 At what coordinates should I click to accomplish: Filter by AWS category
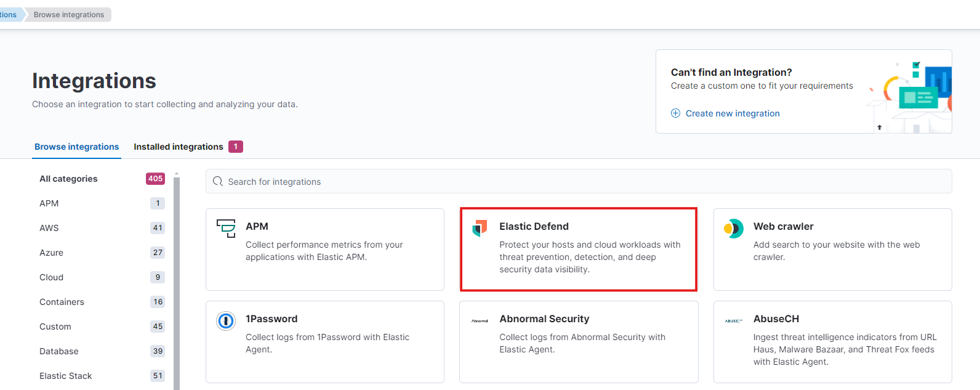pos(102,228)
